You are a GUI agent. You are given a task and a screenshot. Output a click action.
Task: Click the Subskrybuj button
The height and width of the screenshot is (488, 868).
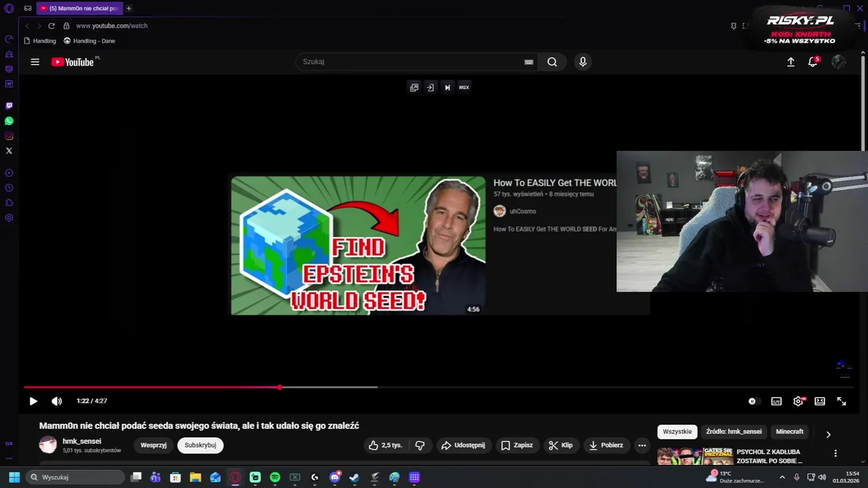[x=201, y=445]
